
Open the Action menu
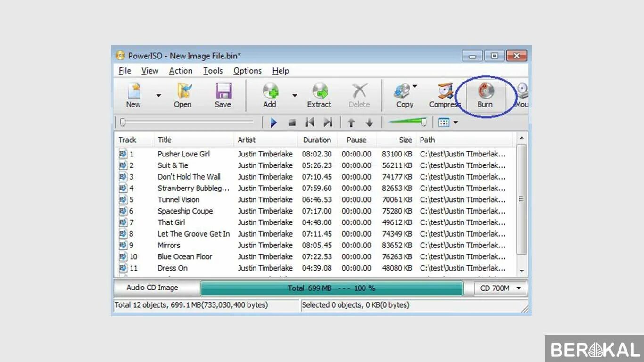click(x=181, y=71)
